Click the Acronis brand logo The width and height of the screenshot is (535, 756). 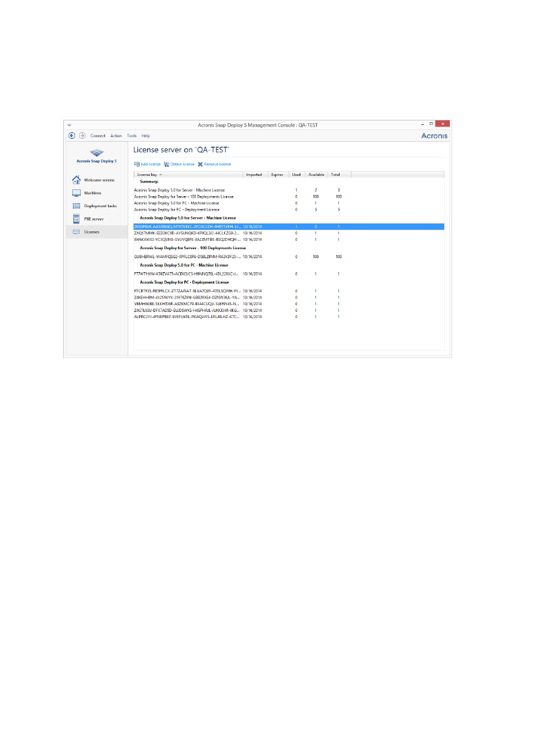(434, 136)
